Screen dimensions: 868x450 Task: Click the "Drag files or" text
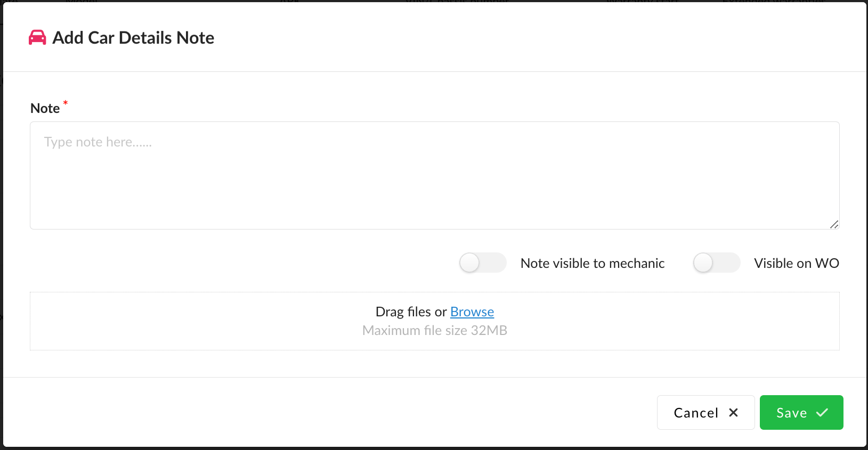411,312
